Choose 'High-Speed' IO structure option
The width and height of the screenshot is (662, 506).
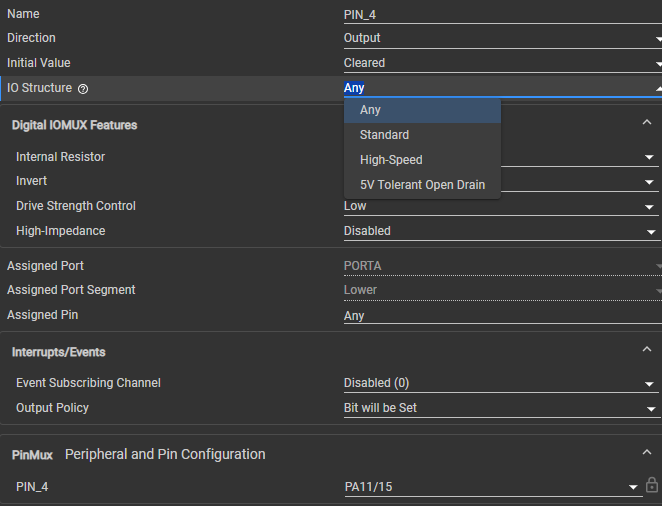(422, 160)
